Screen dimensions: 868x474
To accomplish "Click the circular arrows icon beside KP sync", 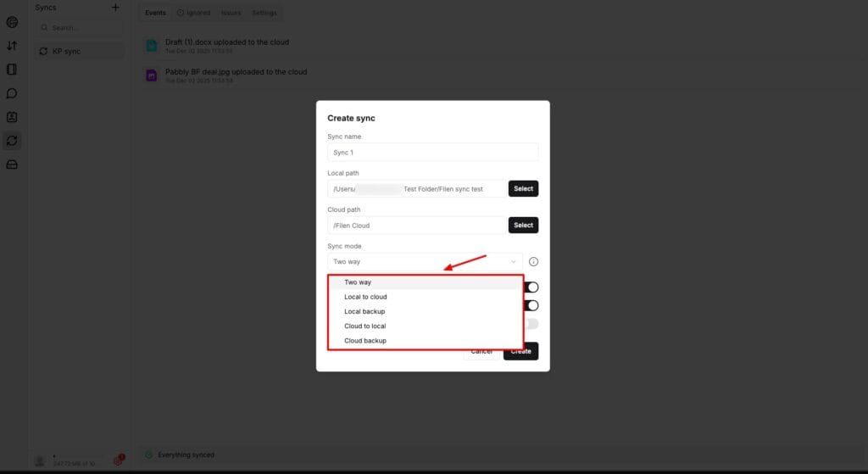I will click(43, 51).
